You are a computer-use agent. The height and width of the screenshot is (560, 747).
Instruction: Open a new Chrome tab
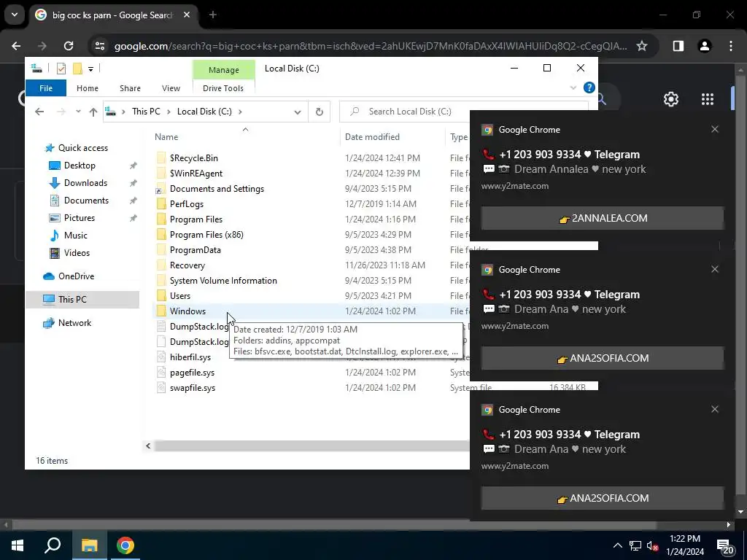tap(213, 15)
